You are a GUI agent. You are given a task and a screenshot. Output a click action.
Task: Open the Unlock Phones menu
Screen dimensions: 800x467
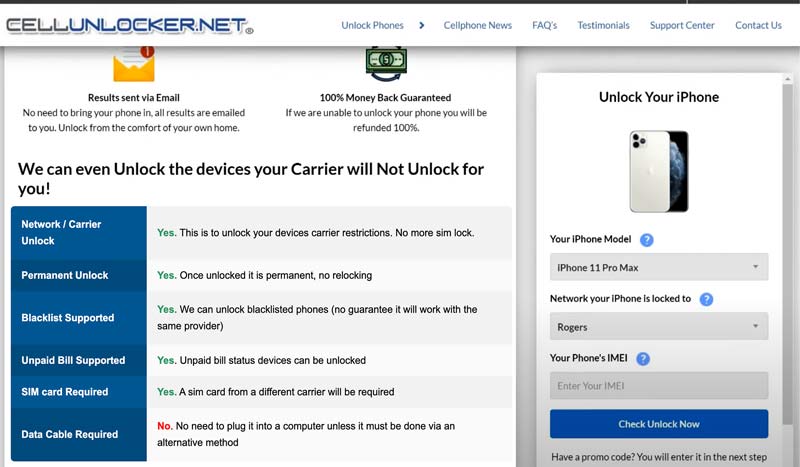coord(372,25)
